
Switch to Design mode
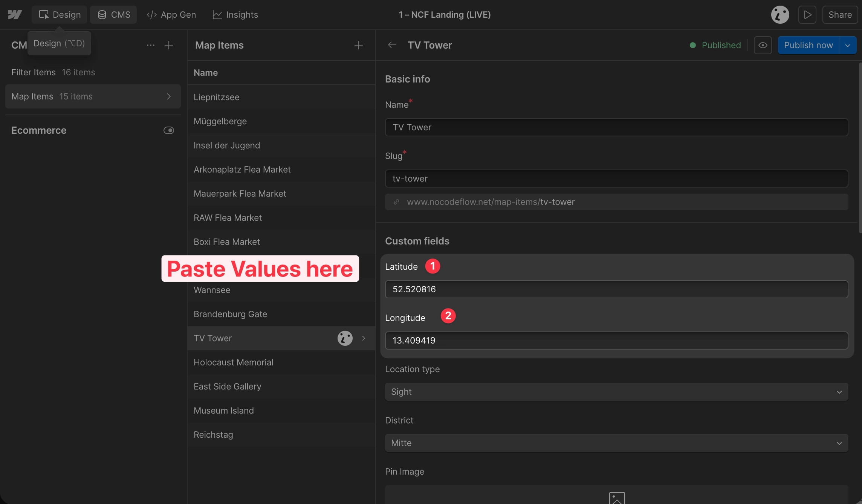click(60, 15)
